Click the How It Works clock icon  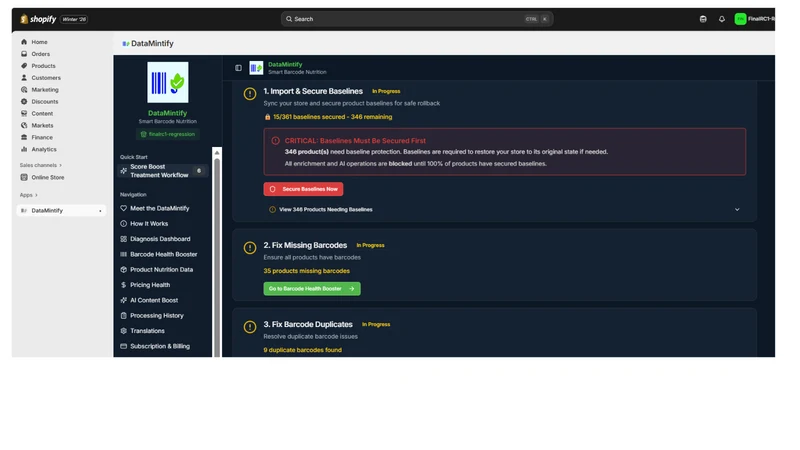[x=123, y=223]
